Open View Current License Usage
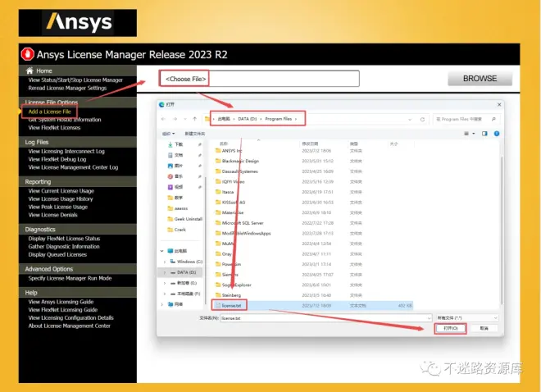 tap(61, 191)
